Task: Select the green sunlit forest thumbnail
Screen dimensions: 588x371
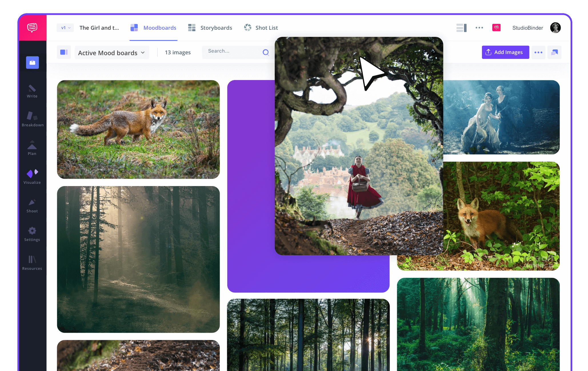Action: point(478,324)
